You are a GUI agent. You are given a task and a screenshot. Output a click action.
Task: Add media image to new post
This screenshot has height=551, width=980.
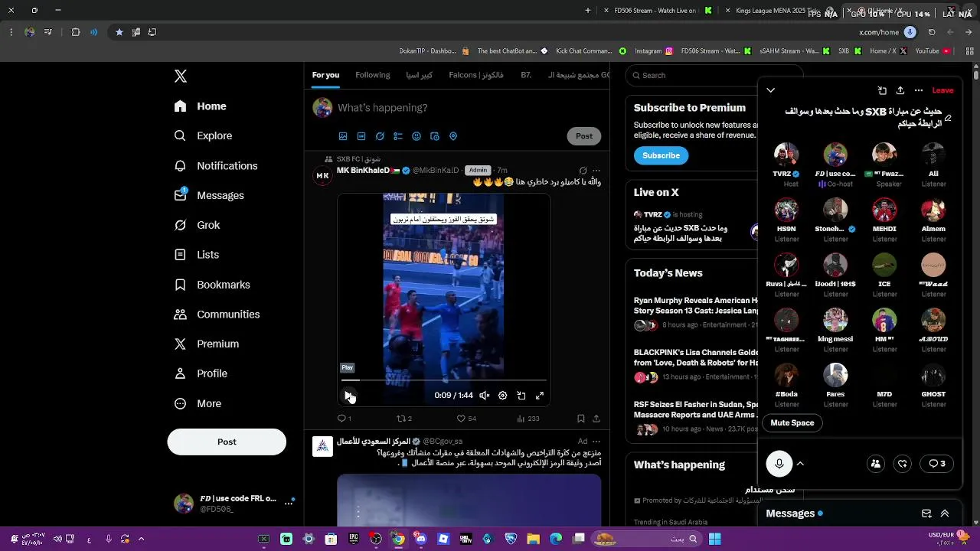pos(343,136)
